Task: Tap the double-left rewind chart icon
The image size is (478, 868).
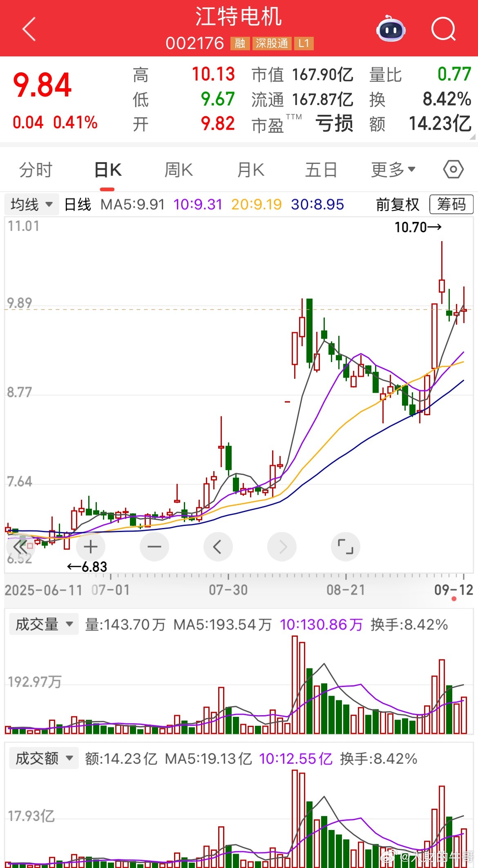Action: [20, 546]
